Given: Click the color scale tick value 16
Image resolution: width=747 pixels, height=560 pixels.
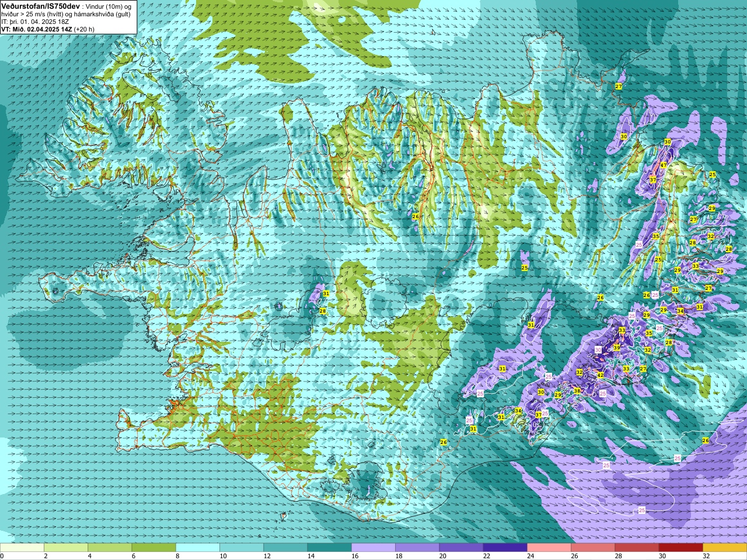Looking at the screenshot, I should (355, 556).
